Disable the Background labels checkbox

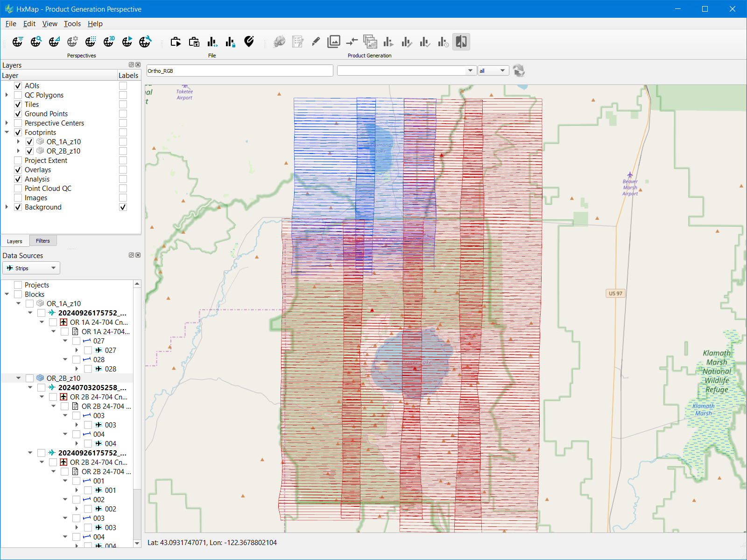coord(123,207)
